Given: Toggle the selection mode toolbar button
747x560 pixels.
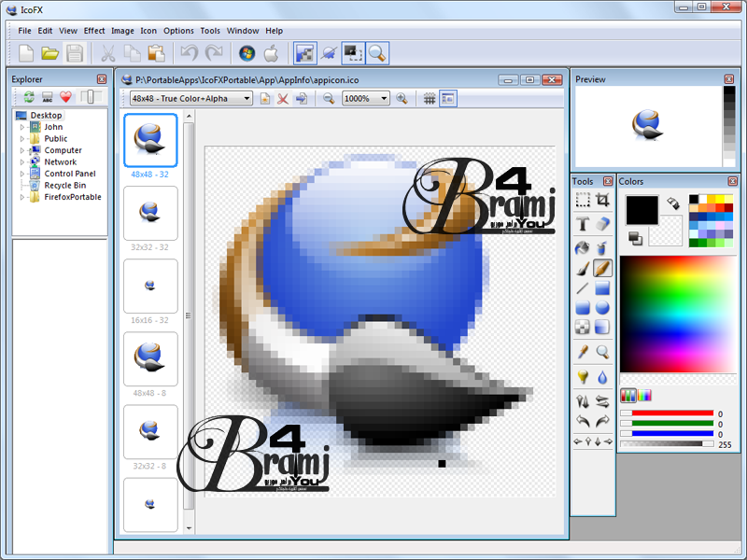Looking at the screenshot, I should click(x=353, y=53).
